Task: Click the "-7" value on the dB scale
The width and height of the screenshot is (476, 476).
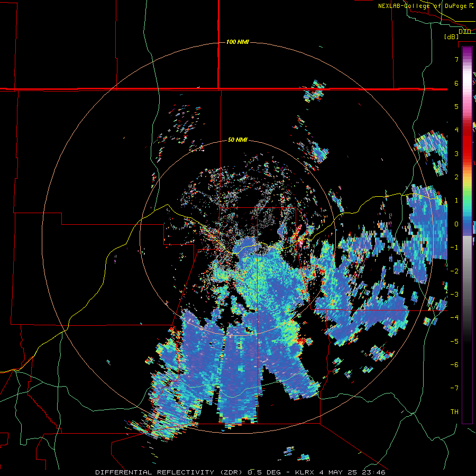Action: click(454, 388)
